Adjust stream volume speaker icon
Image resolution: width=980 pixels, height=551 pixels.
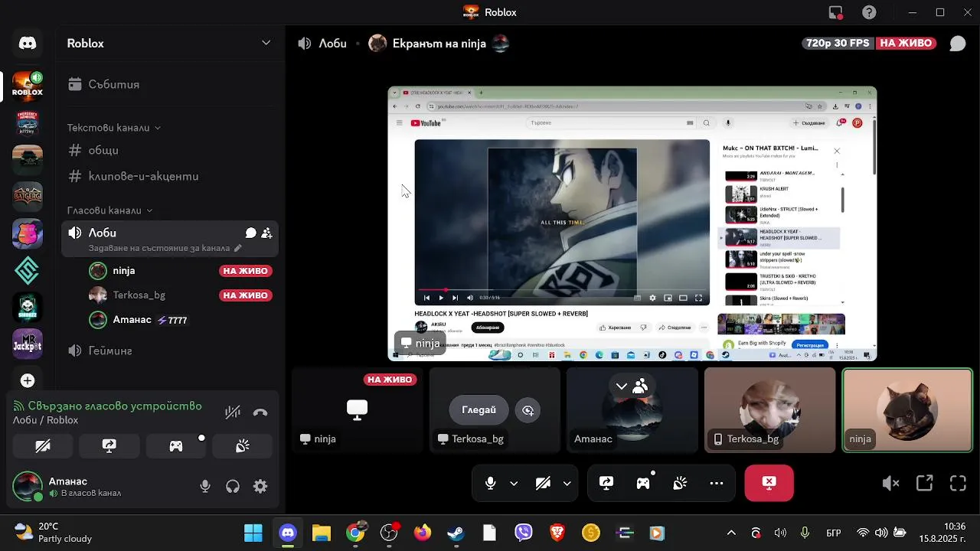coord(890,483)
